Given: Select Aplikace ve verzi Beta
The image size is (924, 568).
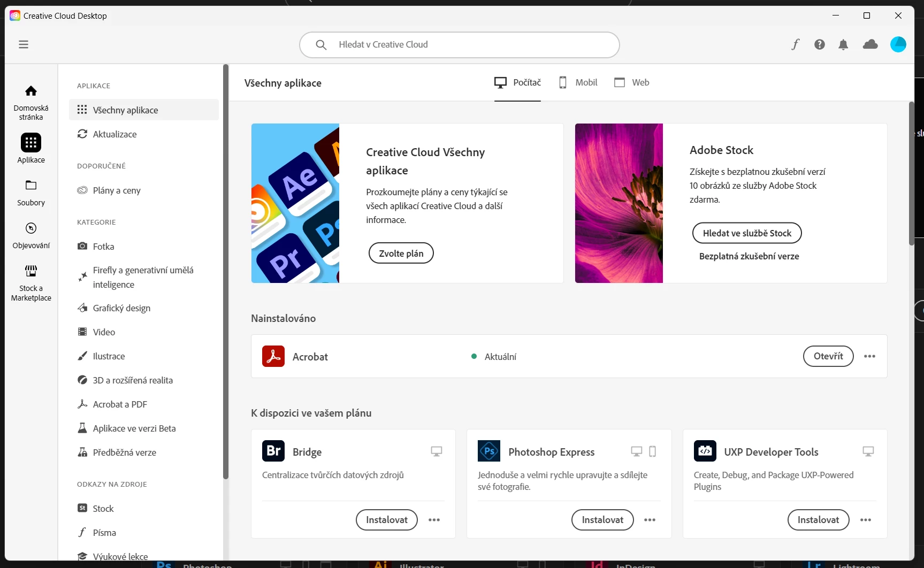Looking at the screenshot, I should pyautogui.click(x=144, y=428).
